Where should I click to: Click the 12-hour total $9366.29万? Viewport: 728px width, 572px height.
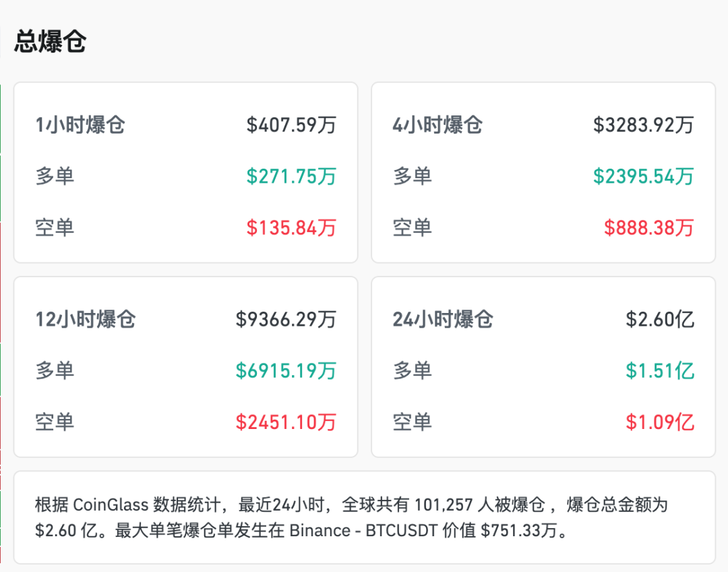click(286, 319)
